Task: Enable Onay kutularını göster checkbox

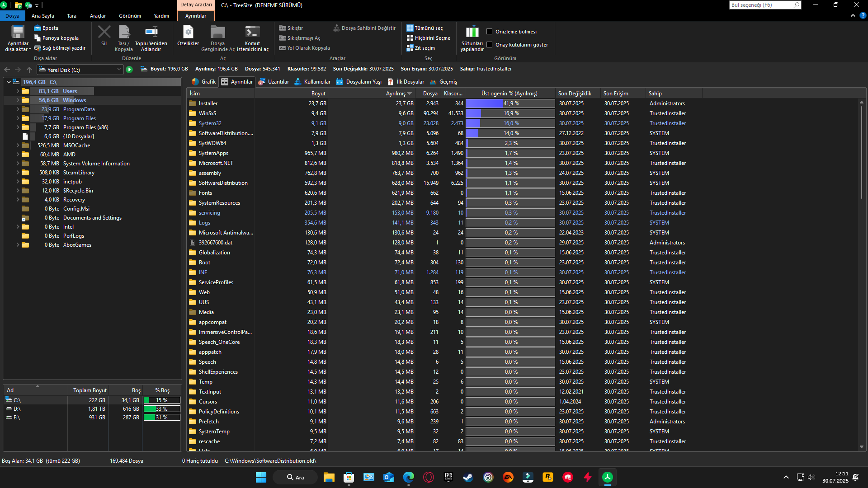Action: (x=489, y=45)
